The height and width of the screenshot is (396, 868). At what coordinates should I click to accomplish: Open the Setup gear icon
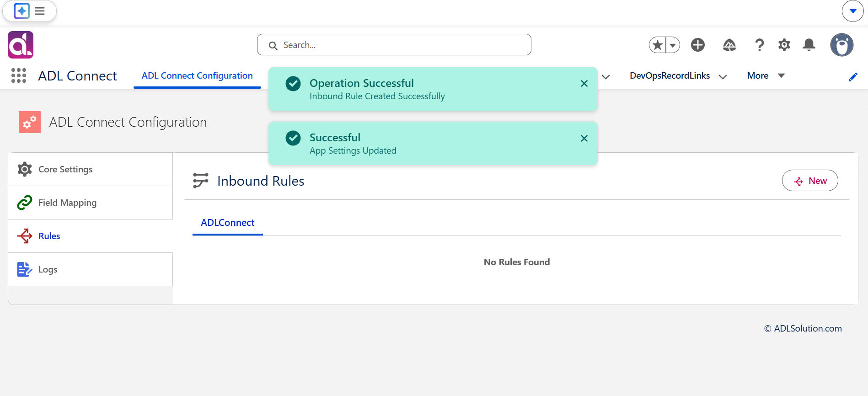click(x=784, y=45)
